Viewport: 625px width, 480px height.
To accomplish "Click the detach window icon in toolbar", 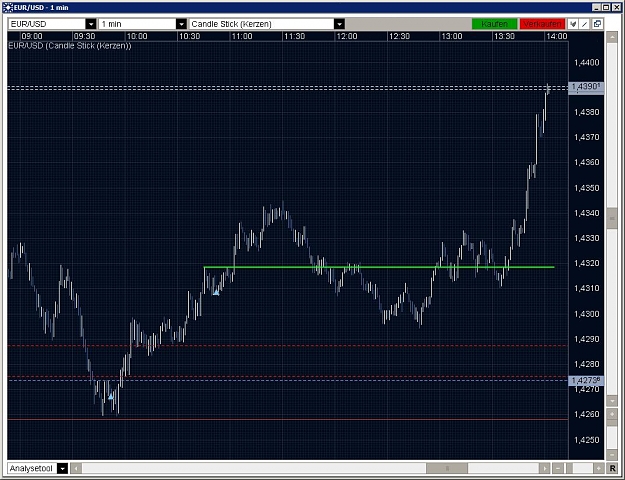I will [597, 24].
